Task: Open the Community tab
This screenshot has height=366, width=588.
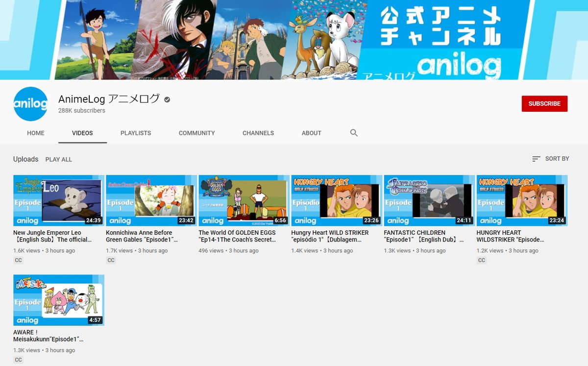Action: click(196, 133)
